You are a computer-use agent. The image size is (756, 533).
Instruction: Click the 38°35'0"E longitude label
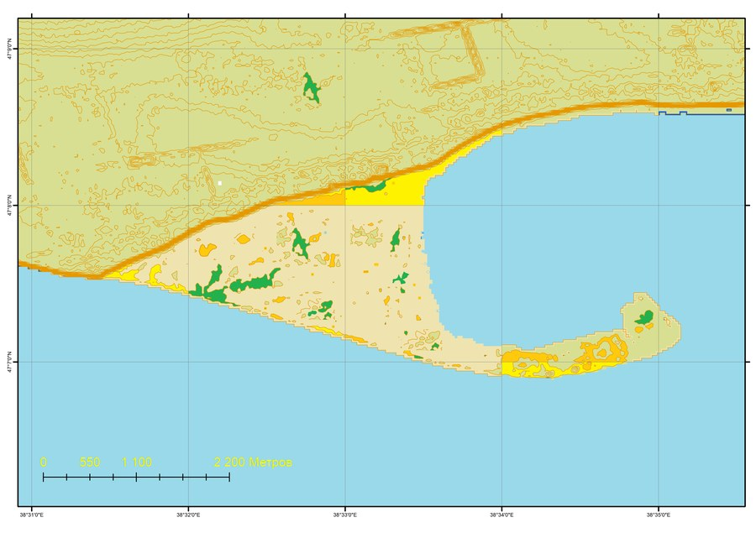point(659,515)
